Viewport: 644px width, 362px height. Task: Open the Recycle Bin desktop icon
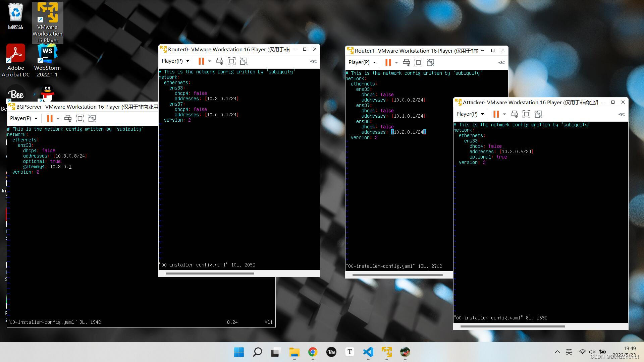coord(16,16)
